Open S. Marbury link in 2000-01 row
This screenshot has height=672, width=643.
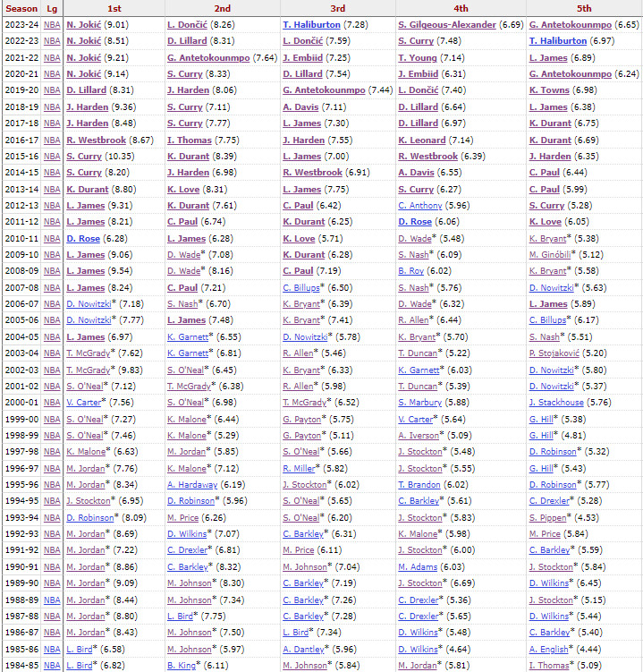[419, 403]
